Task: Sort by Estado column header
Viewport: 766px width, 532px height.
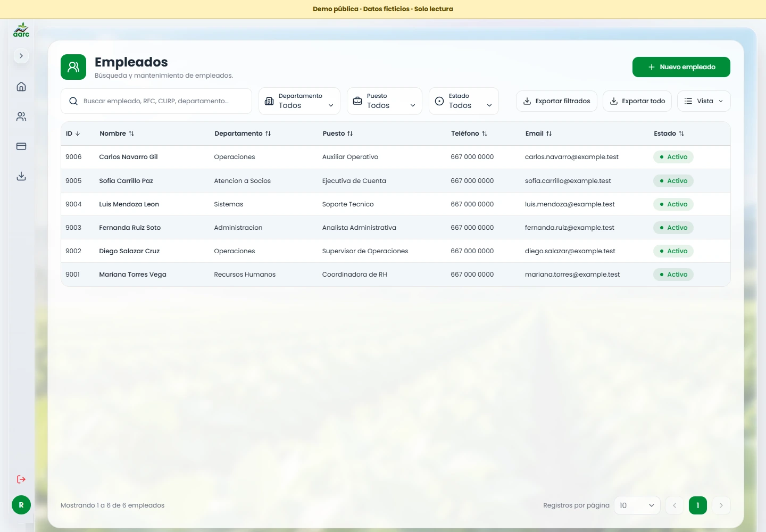Action: 669,134
